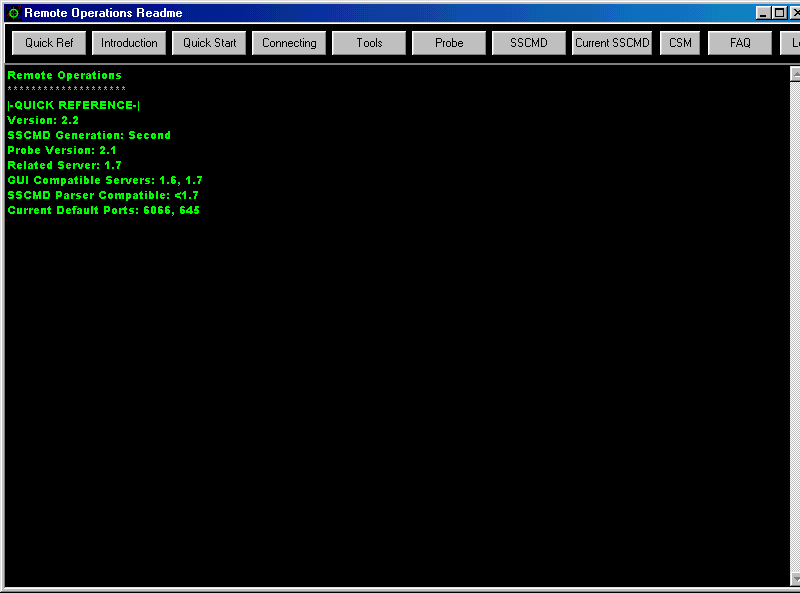This screenshot has height=593, width=800.
Task: Open the Introduction section
Action: click(128, 43)
